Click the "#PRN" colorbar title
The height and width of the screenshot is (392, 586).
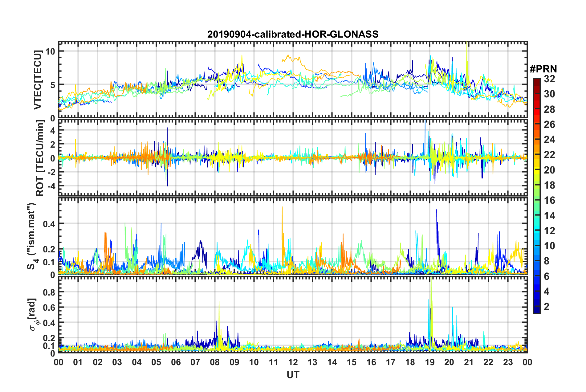tap(543, 69)
